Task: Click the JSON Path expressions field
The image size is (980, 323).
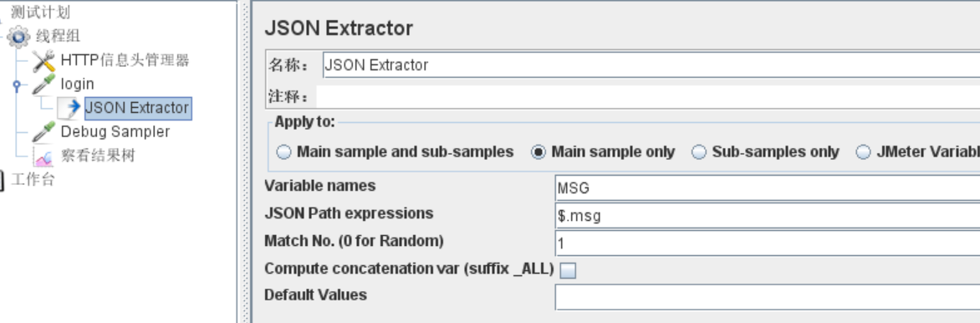Action: [768, 215]
